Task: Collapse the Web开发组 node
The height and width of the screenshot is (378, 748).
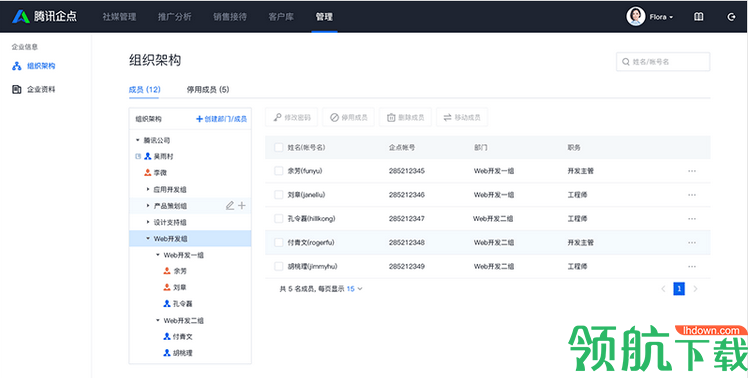Action: 148,238
